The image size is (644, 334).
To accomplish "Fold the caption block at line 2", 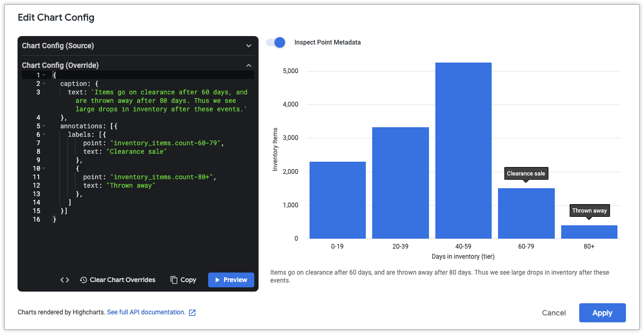I will tap(44, 84).
